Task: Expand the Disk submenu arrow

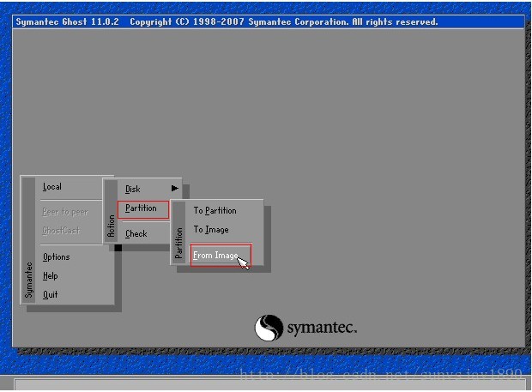Action: pyautogui.click(x=175, y=188)
